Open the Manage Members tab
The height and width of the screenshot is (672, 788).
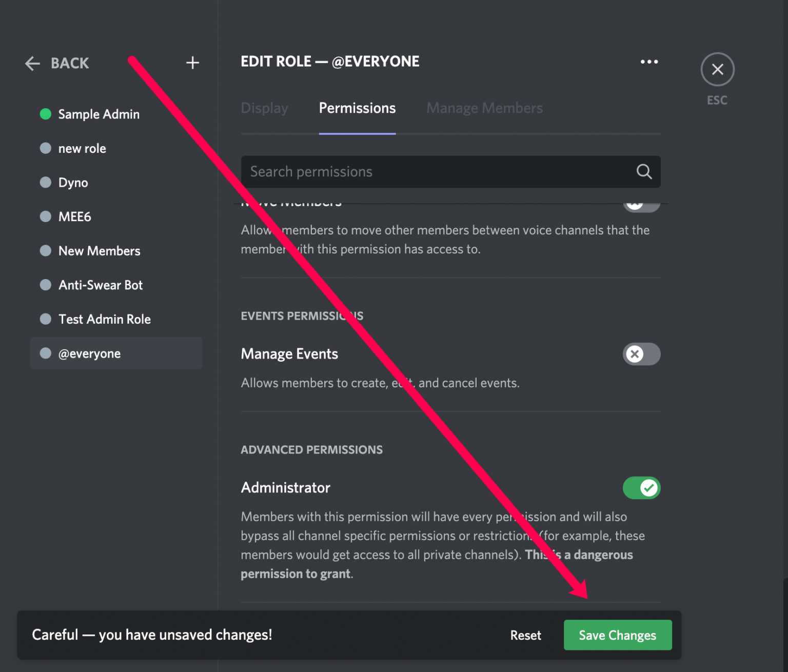484,108
